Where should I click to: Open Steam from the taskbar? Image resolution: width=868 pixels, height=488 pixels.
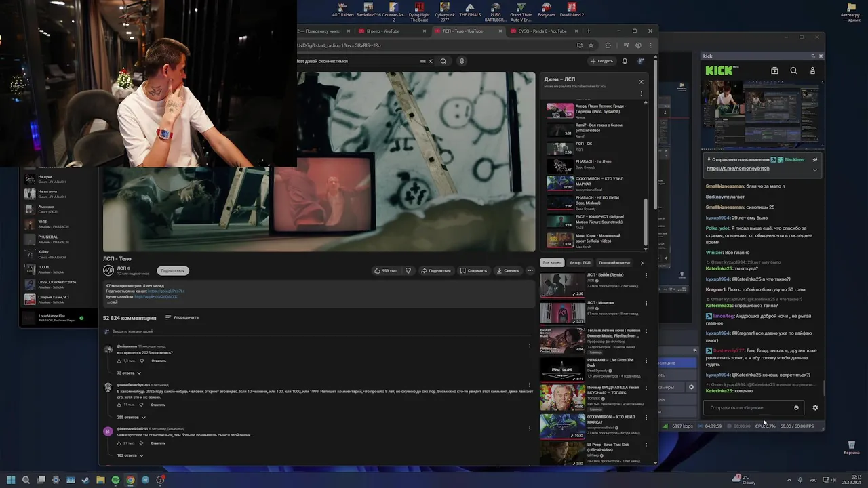pyautogui.click(x=85, y=480)
